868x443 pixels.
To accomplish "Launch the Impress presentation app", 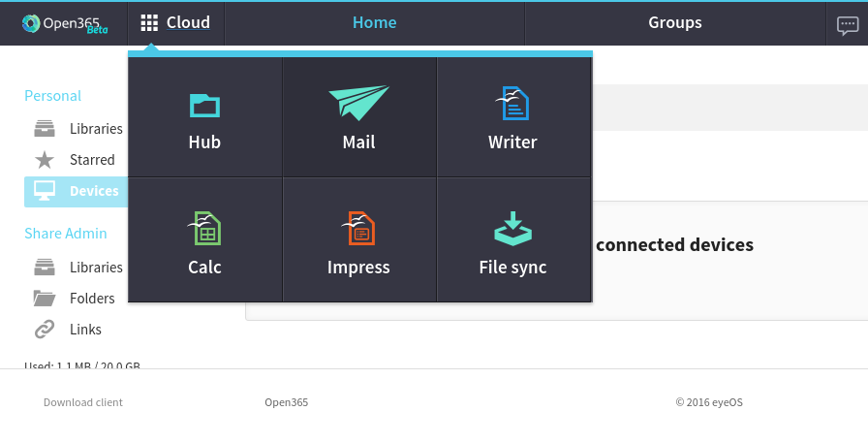I will 359,239.
